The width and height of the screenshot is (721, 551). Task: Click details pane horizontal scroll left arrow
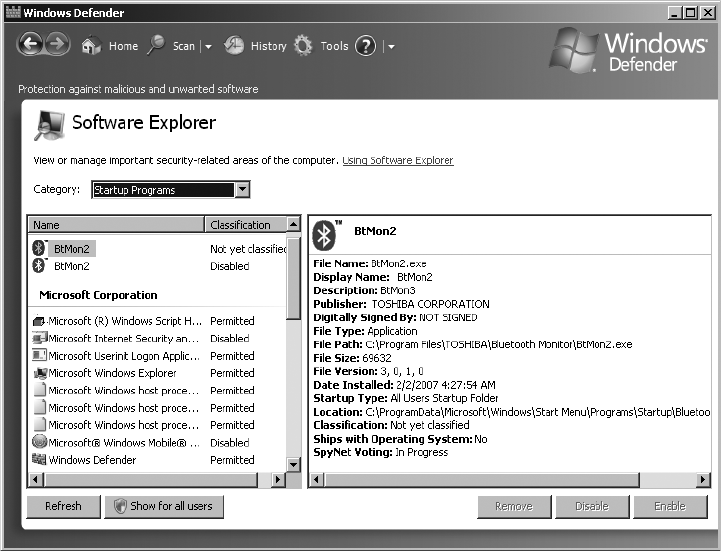[x=316, y=480]
